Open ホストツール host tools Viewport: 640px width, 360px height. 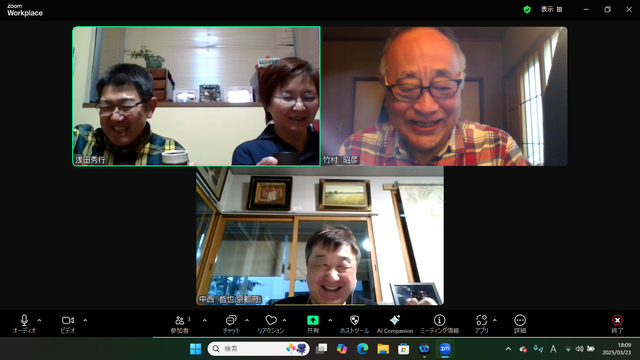click(x=354, y=324)
